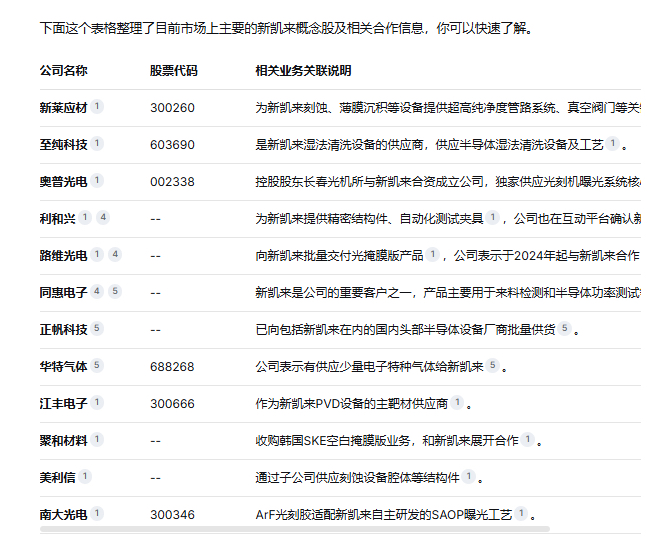Click the table's horizontal scrollbar
663x537 pixels.
point(295,529)
